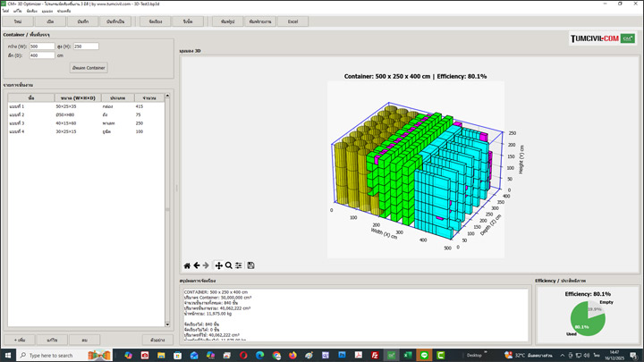Save the 3D figure with disk icon
644x362 pixels.
(251, 265)
